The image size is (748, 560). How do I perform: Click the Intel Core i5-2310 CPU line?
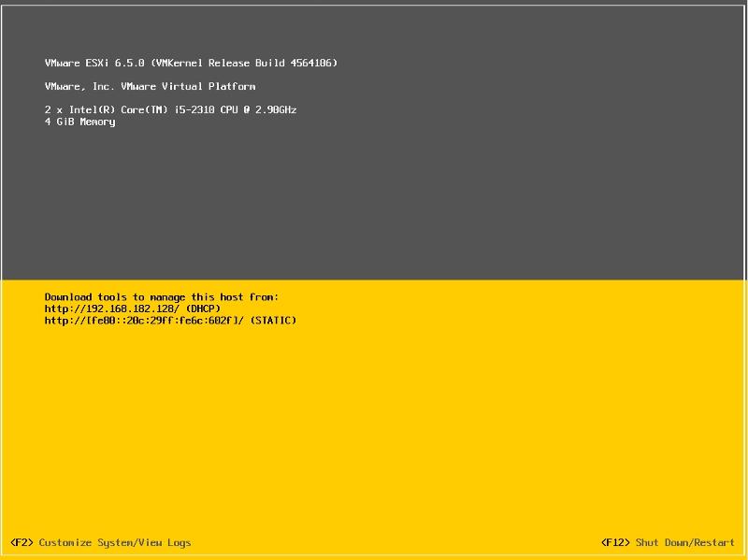click(x=171, y=109)
